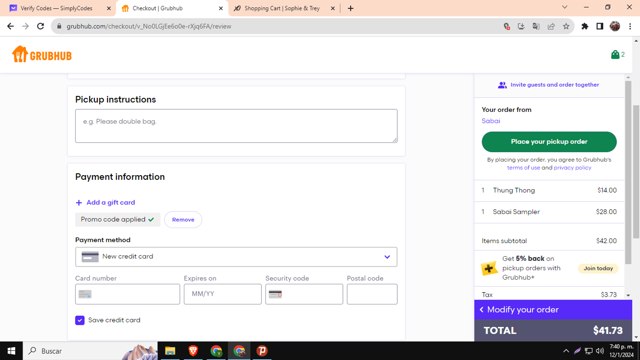Open the Windows Start menu
This screenshot has height=360, width=640.
click(11, 351)
